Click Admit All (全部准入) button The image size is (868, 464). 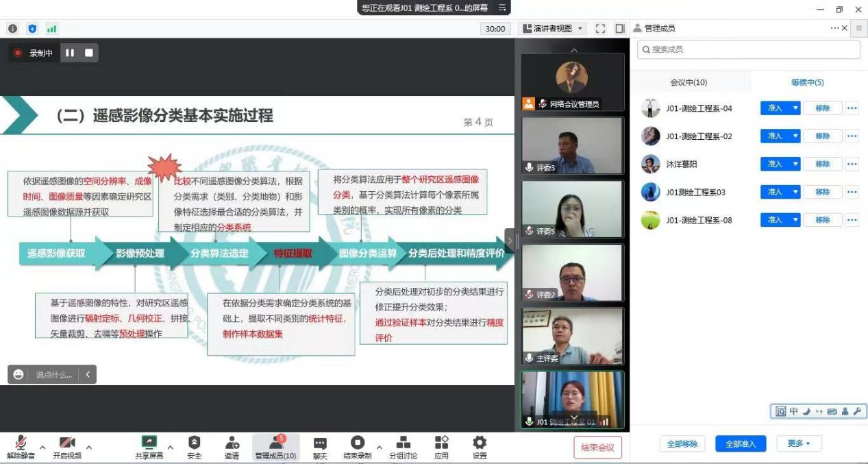740,443
